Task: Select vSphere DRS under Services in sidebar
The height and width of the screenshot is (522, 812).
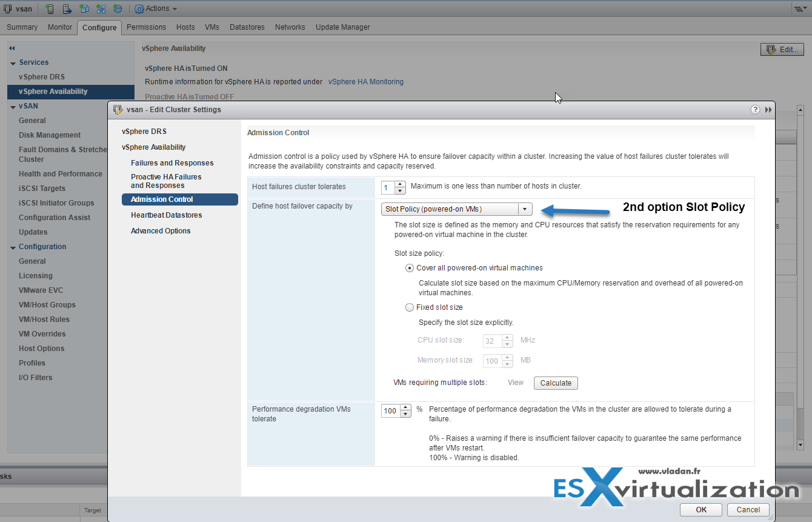Action: tap(42, 77)
